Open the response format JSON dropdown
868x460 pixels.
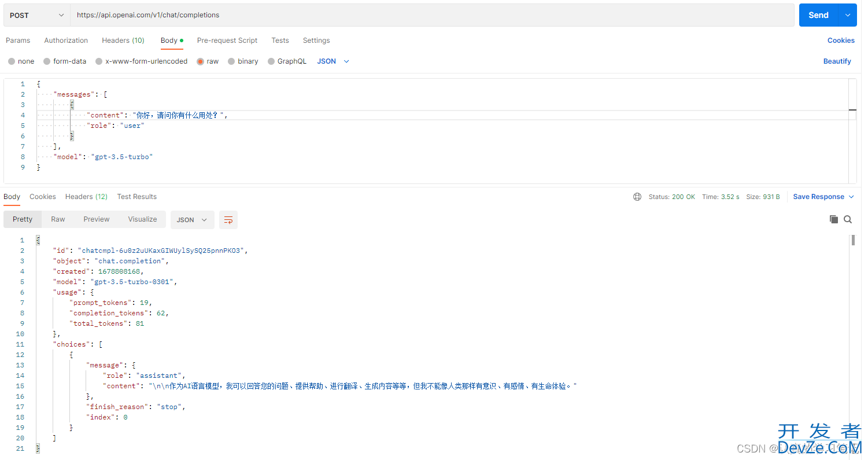[192, 220]
